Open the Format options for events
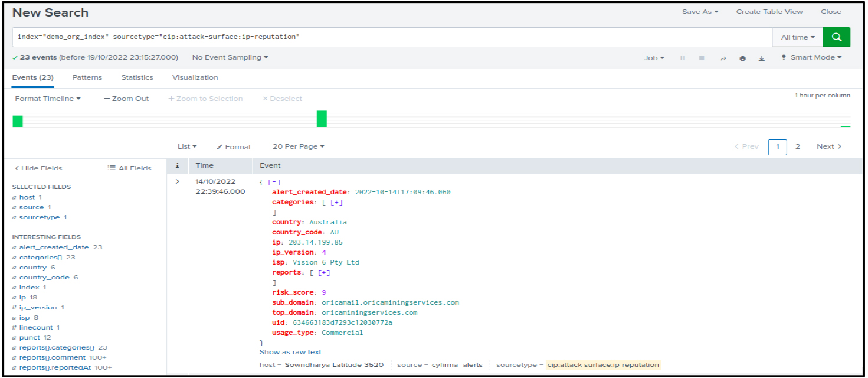 [x=234, y=147]
